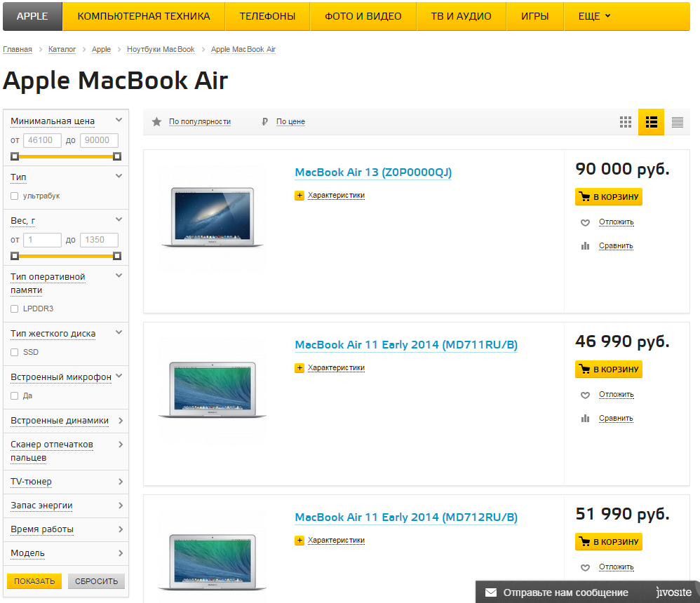This screenshot has width=700, height=603.
Task: Add MacBook Air 13 to cart
Action: (x=609, y=197)
